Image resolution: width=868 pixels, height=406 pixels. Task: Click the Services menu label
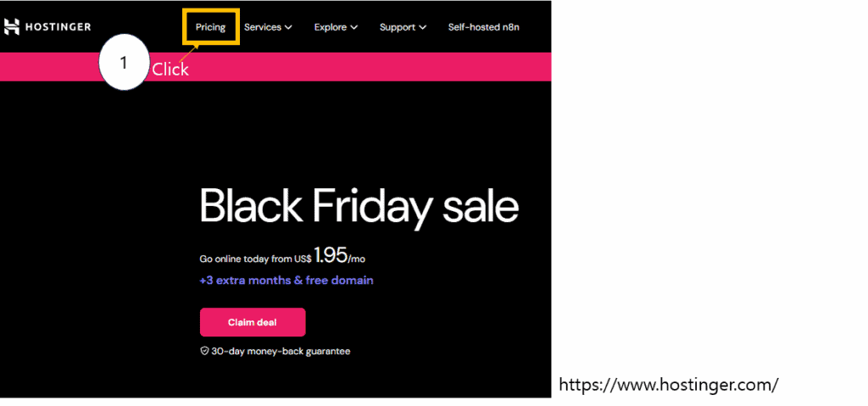click(x=262, y=27)
